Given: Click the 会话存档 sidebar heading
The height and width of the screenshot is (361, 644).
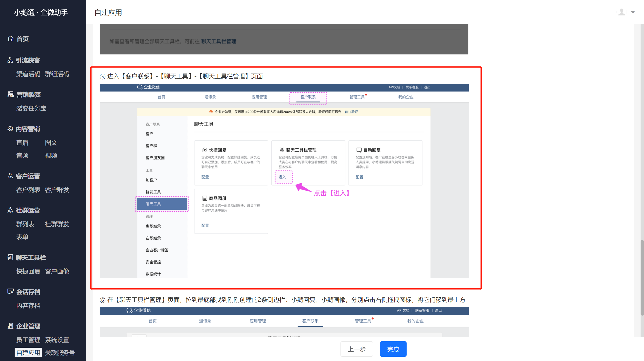Looking at the screenshot, I should click(28, 292).
